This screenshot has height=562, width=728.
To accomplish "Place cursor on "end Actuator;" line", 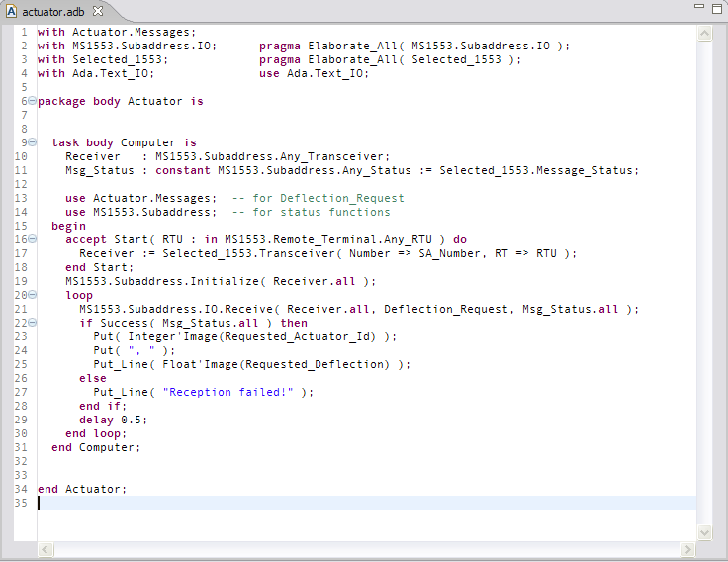I will tap(82, 489).
